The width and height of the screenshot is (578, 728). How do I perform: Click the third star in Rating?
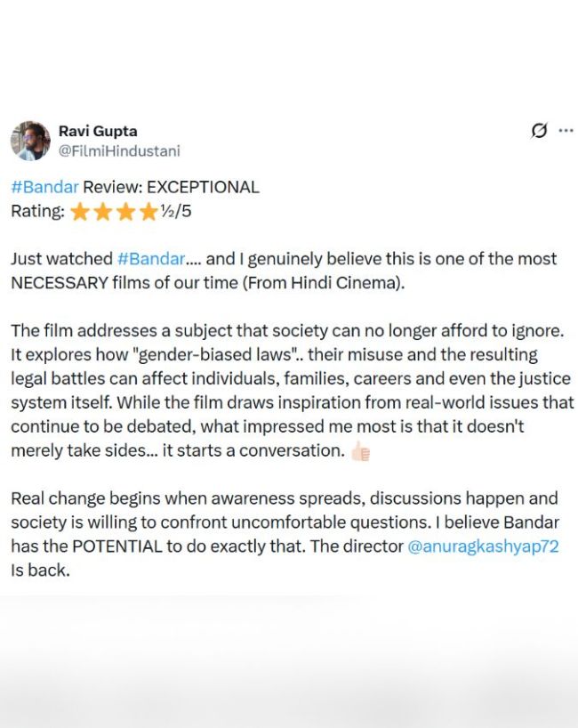(125, 212)
